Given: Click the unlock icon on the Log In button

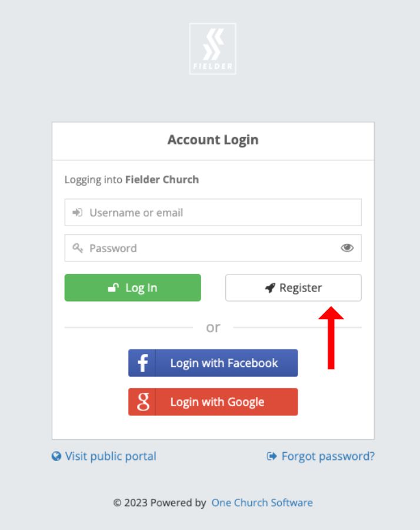Looking at the screenshot, I should (114, 288).
